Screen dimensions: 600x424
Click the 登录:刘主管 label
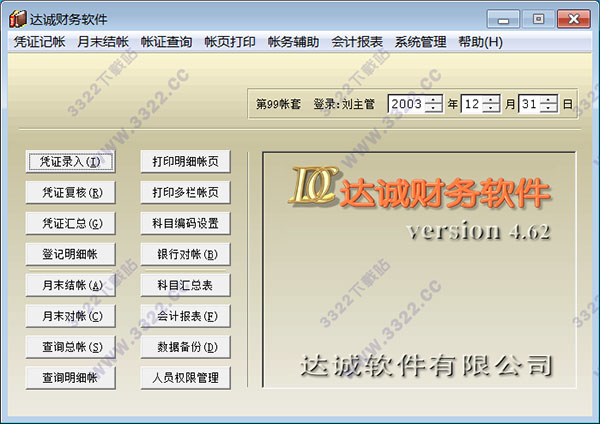pyautogui.click(x=344, y=104)
